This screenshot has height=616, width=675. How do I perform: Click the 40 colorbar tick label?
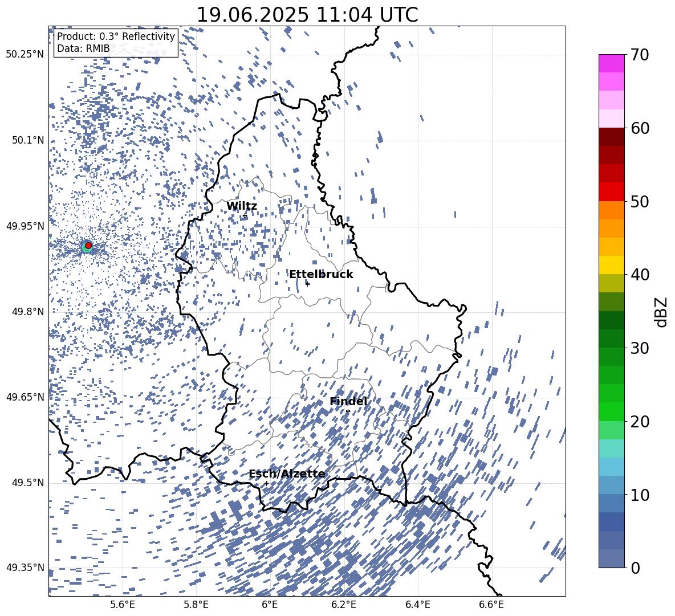point(640,275)
